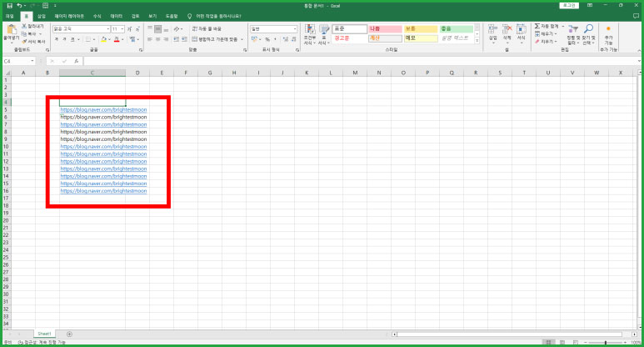The image size is (644, 347).
Task: Click the Copy (복사) icon
Action: [x=24, y=33]
